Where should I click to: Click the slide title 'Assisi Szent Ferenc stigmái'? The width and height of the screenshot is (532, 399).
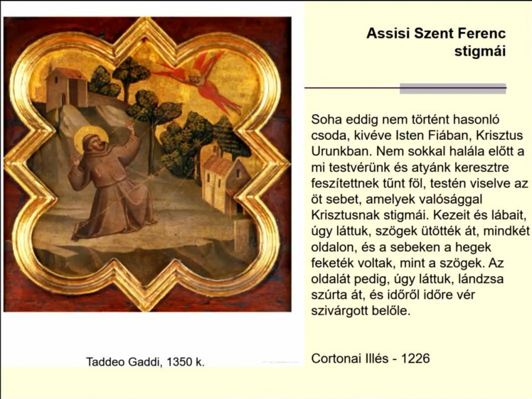pos(436,41)
